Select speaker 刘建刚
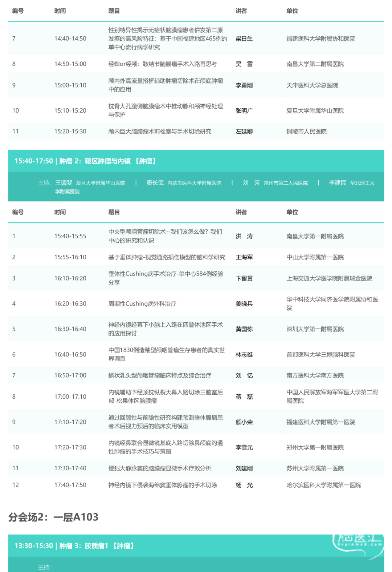Viewport: 392px width, 572px height. coord(244,468)
